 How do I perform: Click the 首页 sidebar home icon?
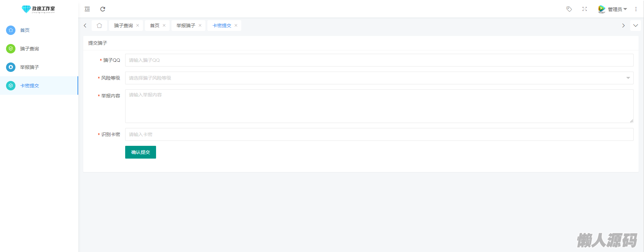[x=11, y=30]
